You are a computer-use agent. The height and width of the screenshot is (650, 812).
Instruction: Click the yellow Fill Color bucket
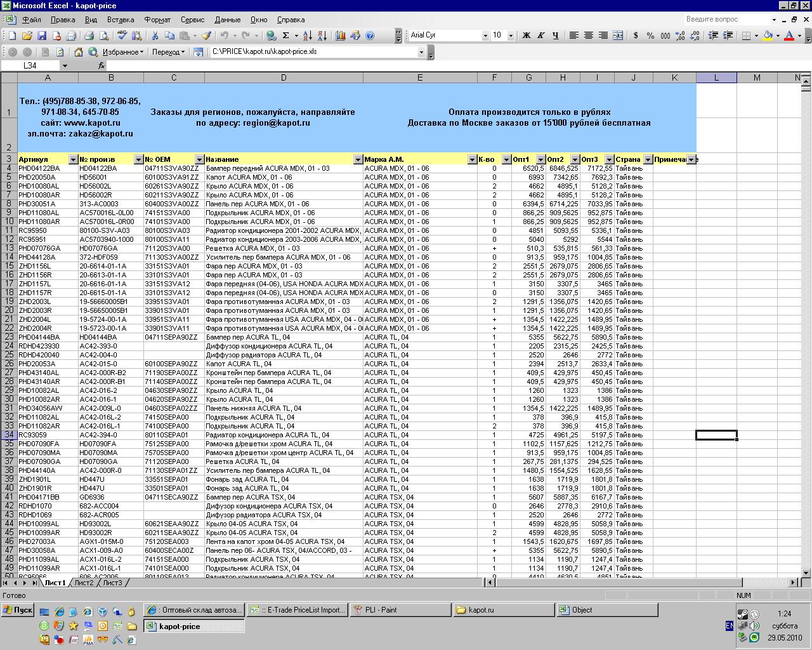tap(768, 36)
